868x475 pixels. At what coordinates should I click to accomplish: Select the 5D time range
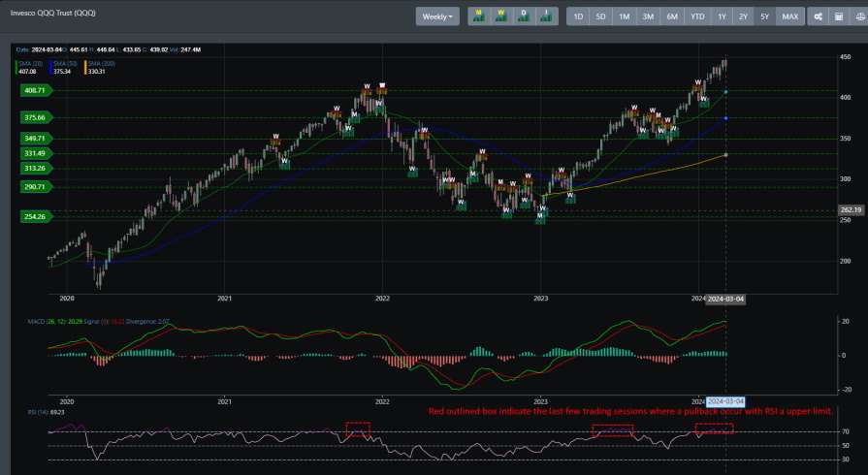coord(600,16)
